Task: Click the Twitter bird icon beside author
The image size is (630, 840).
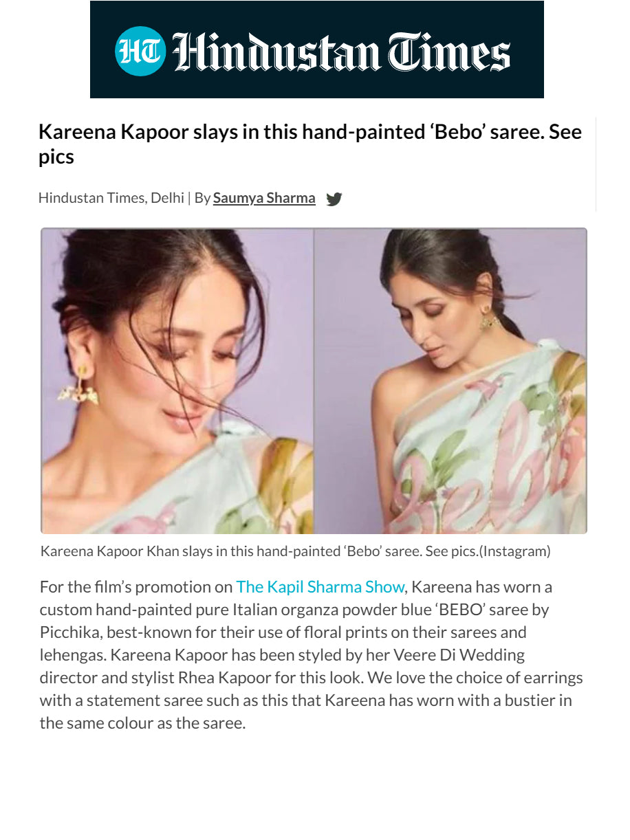Action: (334, 199)
